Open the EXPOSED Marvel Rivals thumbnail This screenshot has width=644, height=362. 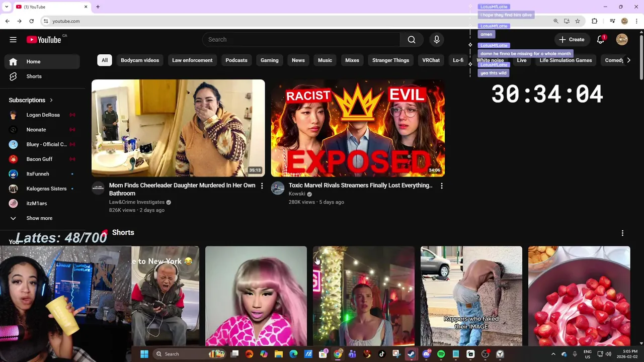pos(358,128)
